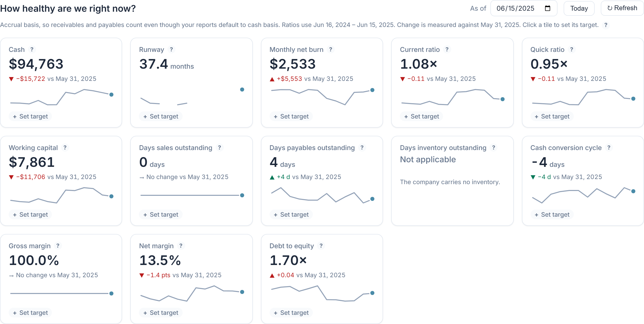Viewport: 644px width, 324px height.
Task: Open the Quick ratio help icon
Action: pyautogui.click(x=572, y=49)
